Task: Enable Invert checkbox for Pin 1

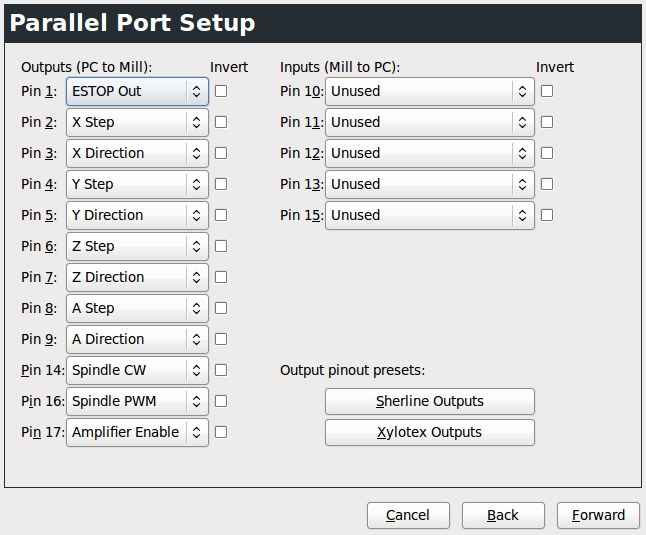Action: (x=221, y=91)
